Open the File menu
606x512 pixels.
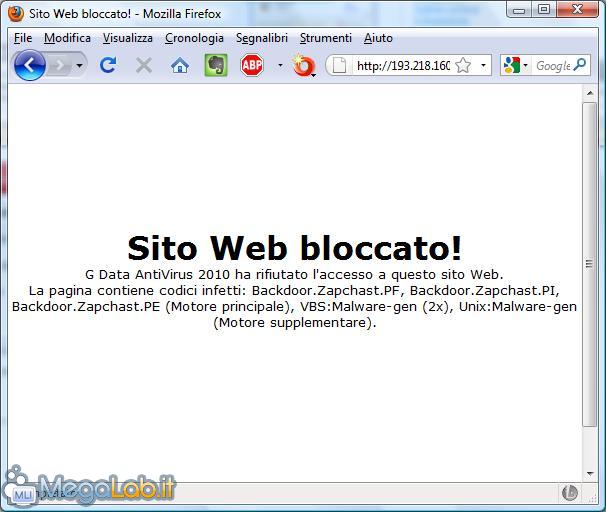[x=23, y=38]
